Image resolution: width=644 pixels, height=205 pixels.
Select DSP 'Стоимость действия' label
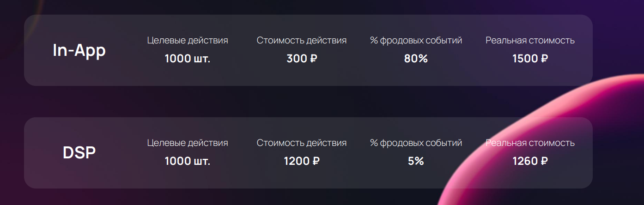point(302,143)
